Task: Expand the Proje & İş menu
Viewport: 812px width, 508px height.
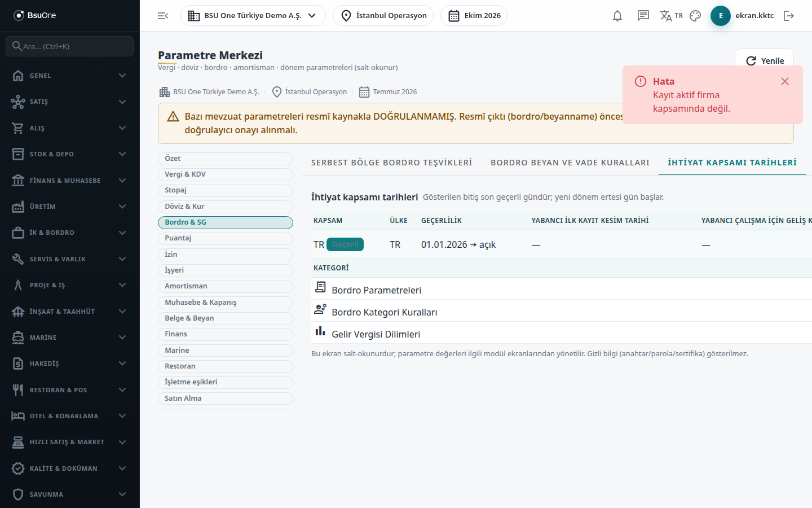Action: (70, 285)
